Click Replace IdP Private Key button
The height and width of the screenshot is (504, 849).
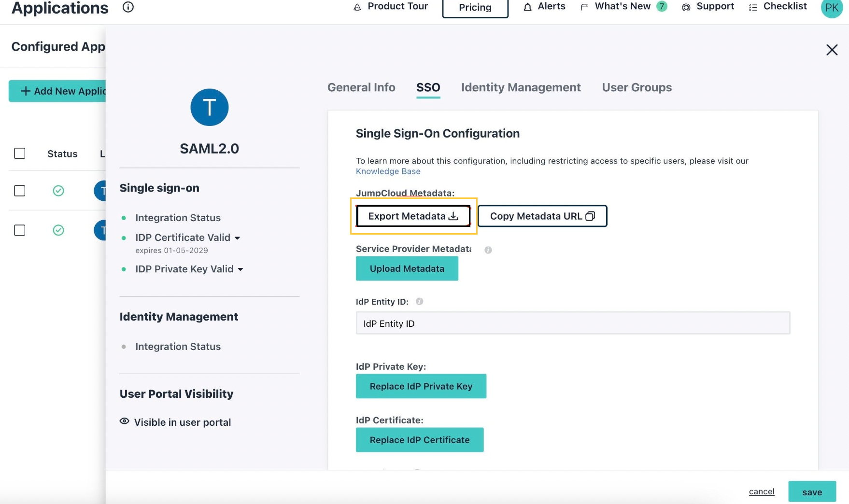pos(421,386)
